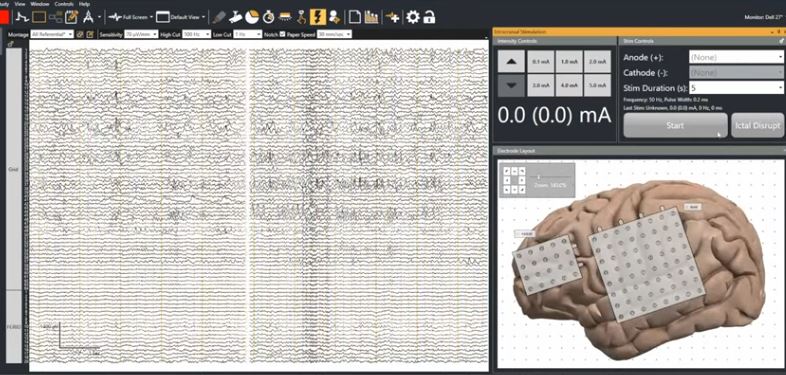Click the open padlock icon
The width and height of the screenshot is (786, 375).
click(x=429, y=17)
